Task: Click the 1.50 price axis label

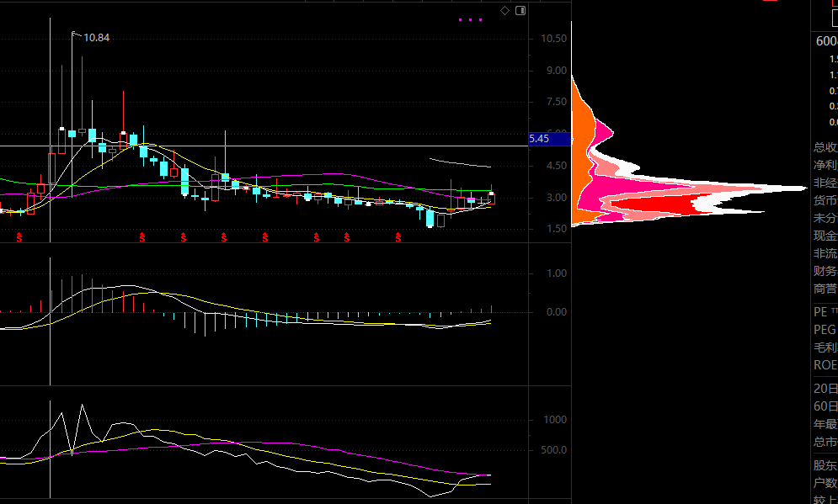Action: pos(557,229)
